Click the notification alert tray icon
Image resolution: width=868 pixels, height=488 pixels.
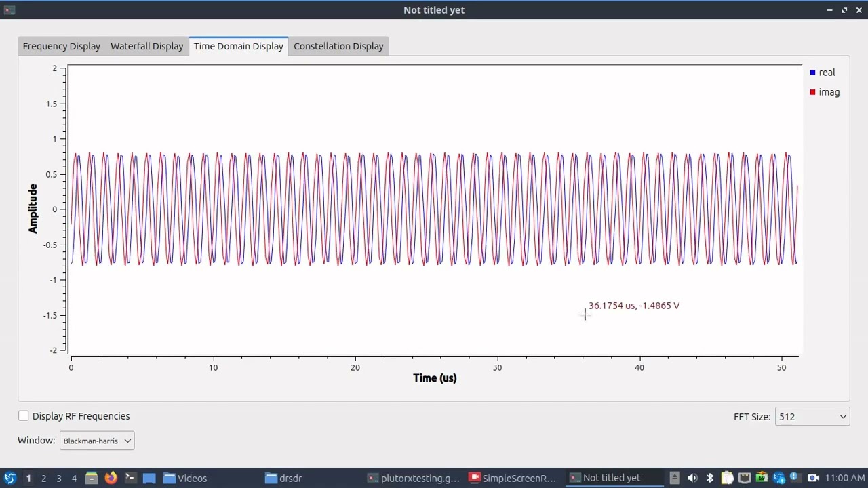pos(795,477)
